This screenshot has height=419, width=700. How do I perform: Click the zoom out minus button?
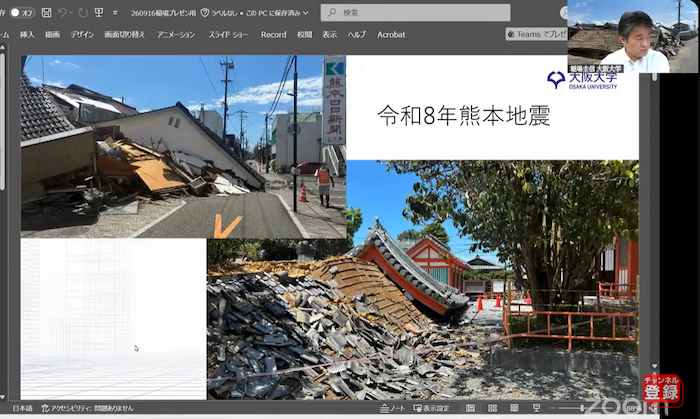(554, 408)
